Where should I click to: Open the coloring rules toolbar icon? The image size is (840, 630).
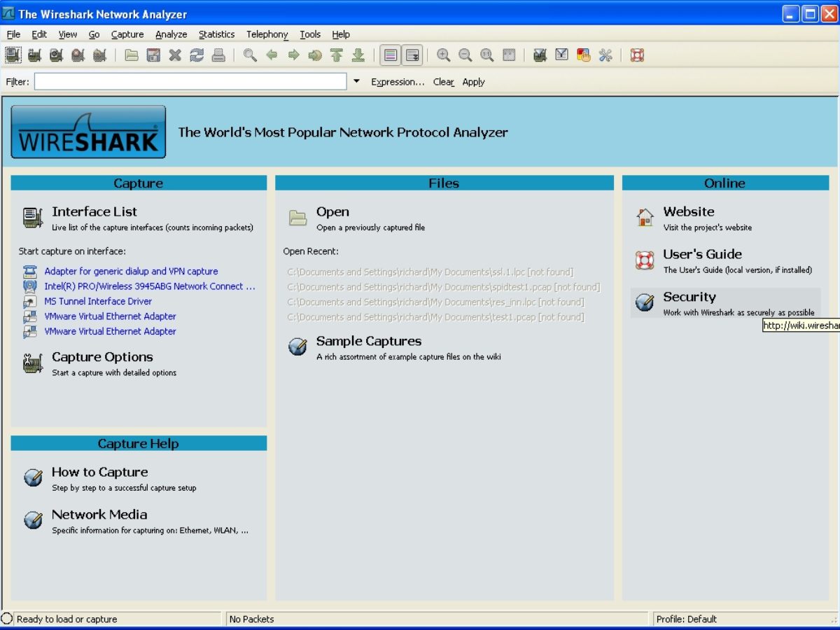pyautogui.click(x=583, y=55)
